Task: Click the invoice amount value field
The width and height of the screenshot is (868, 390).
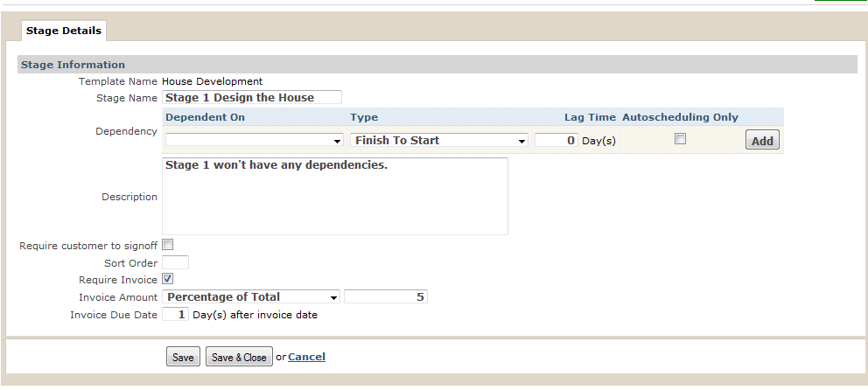Action: (385, 297)
